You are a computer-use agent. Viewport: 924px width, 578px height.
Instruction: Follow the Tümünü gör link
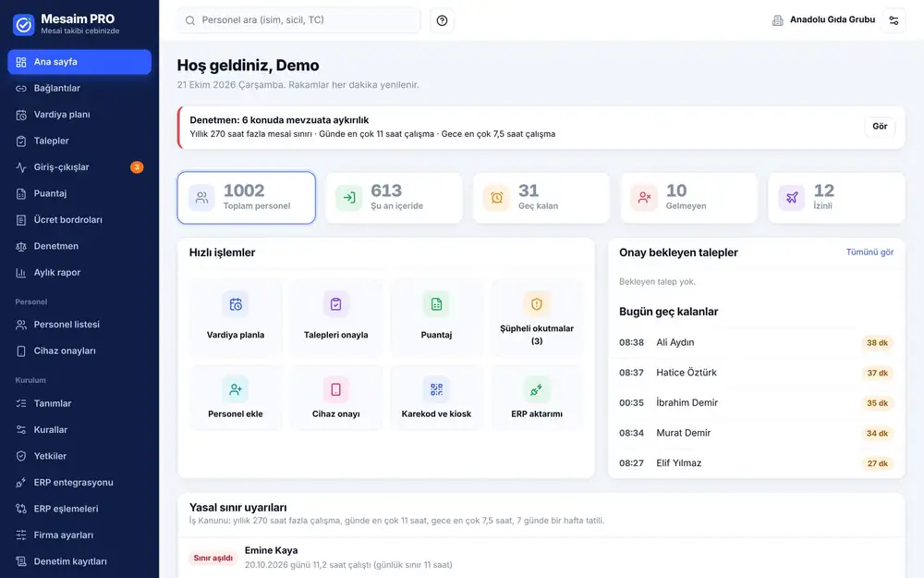(869, 252)
